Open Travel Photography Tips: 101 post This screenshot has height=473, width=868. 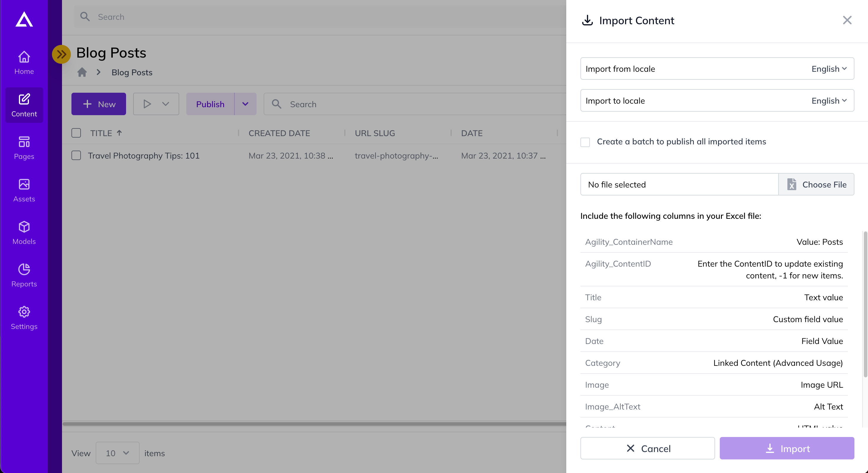click(x=143, y=156)
